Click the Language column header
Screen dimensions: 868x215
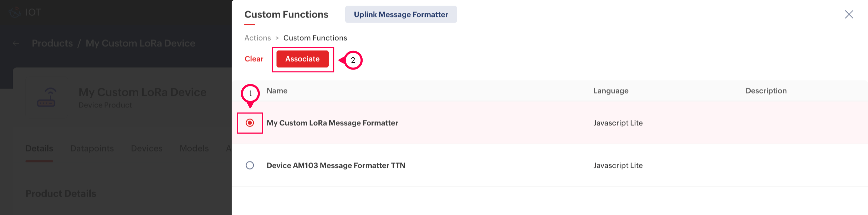coord(611,91)
